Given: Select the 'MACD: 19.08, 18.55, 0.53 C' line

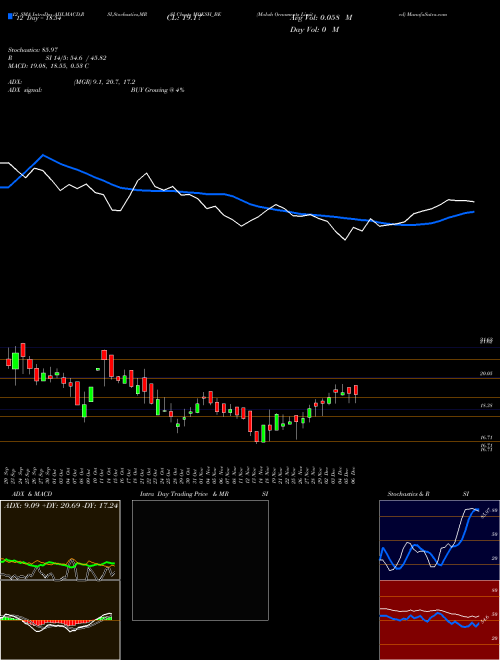Looking at the screenshot, I should pyautogui.click(x=48, y=66).
